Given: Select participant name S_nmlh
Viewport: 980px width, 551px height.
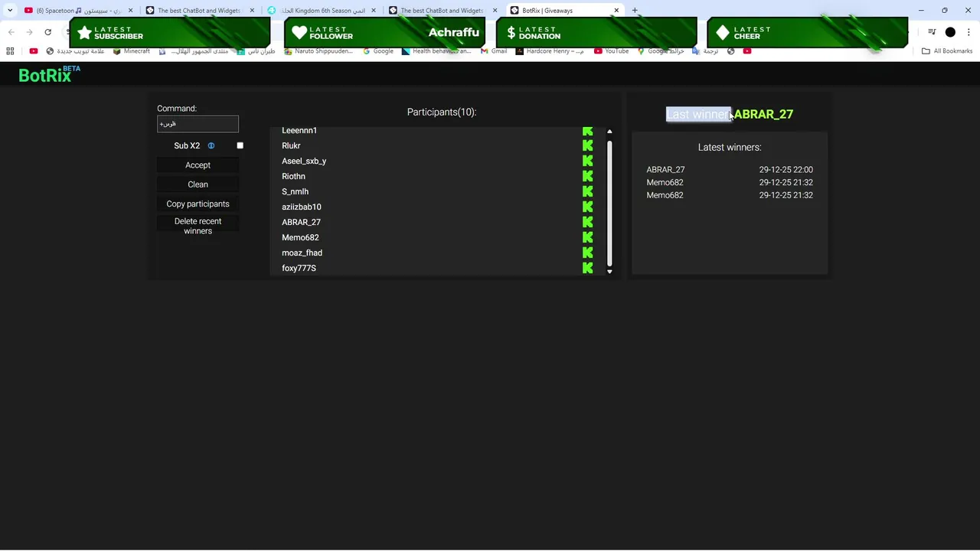Looking at the screenshot, I should click(295, 191).
